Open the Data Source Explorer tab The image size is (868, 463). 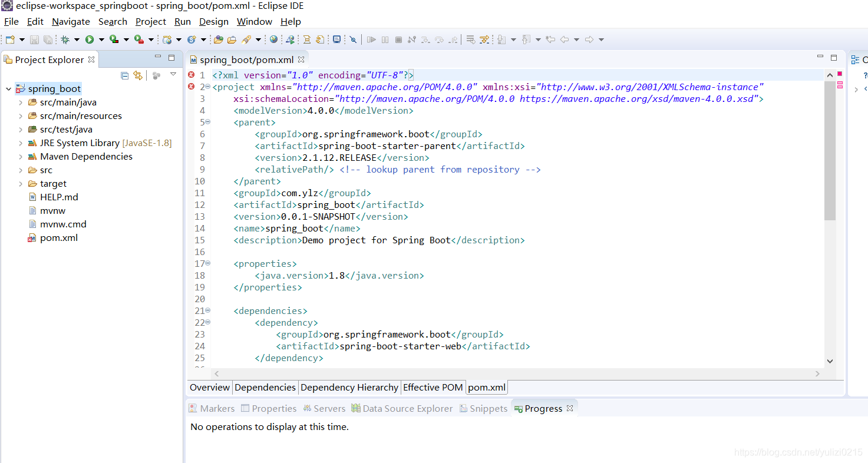tap(402, 408)
